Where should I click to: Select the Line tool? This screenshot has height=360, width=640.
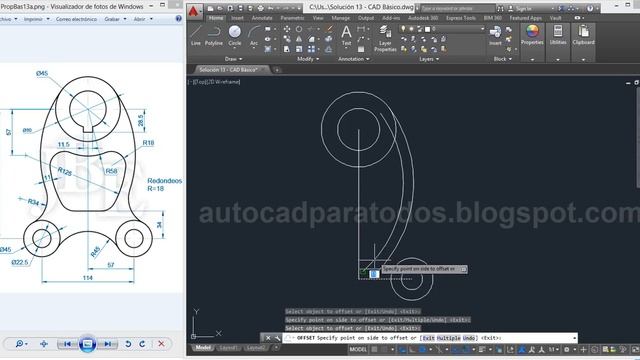pos(196,35)
